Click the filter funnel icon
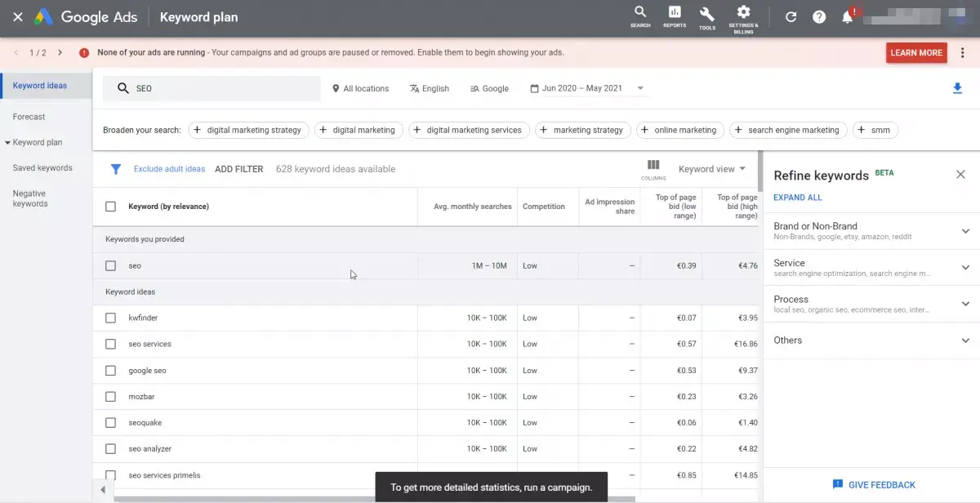Image resolution: width=980 pixels, height=503 pixels. [x=116, y=169]
